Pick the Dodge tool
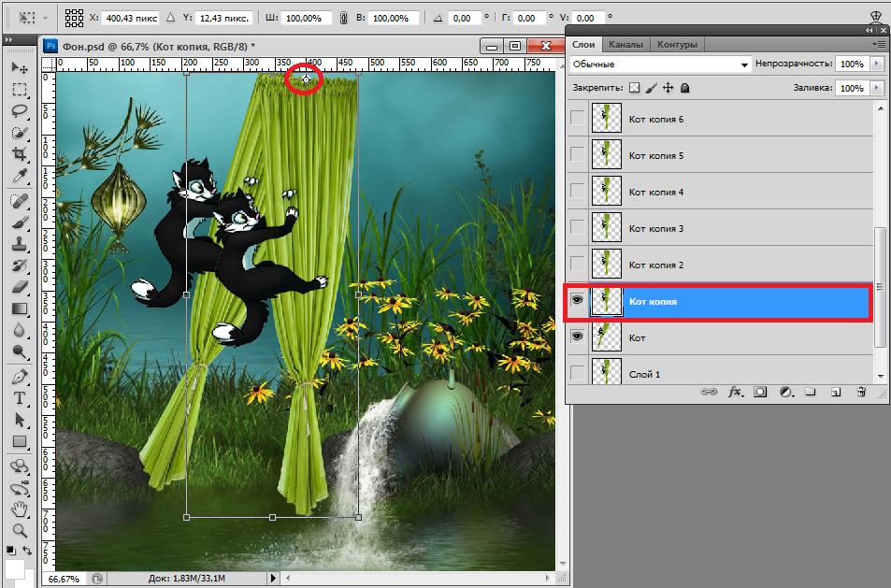Image resolution: width=891 pixels, height=588 pixels. (x=20, y=352)
